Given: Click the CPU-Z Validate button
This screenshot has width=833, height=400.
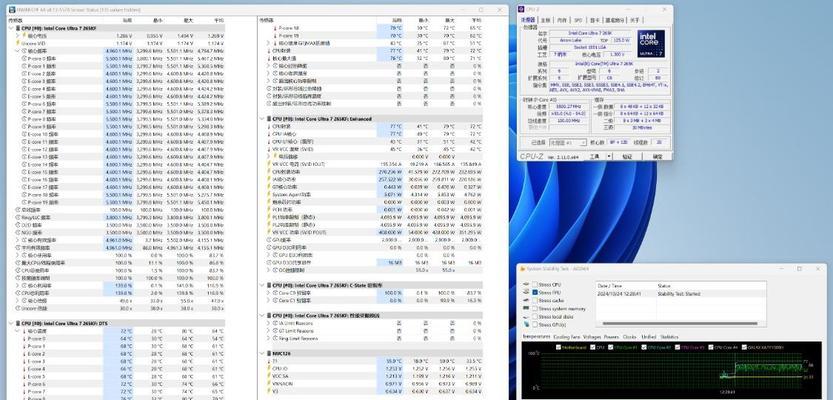Looking at the screenshot, I should click(627, 157).
